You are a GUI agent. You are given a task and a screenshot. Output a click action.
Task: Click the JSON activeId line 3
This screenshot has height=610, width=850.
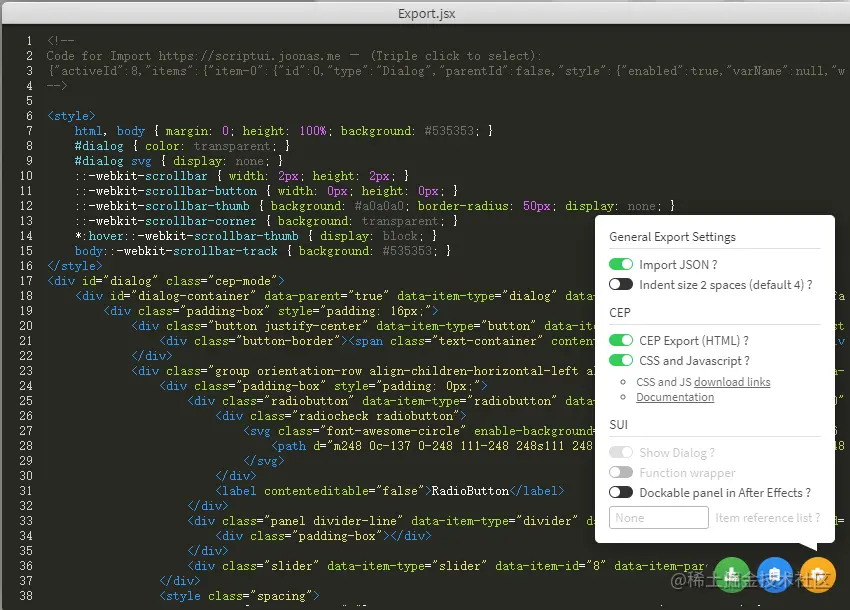point(446,71)
